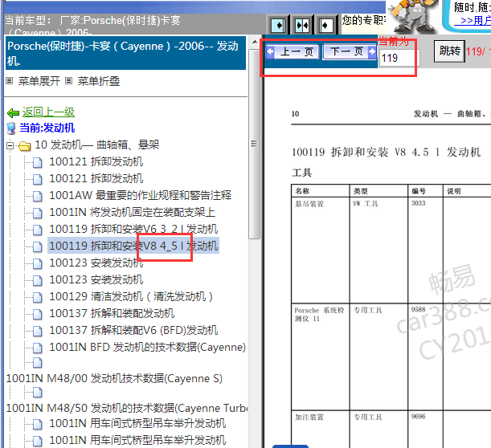The width and height of the screenshot is (491, 448).
Task: Click document icon beside 100137 拆解和装配发动机
Action: pyautogui.click(x=38, y=314)
